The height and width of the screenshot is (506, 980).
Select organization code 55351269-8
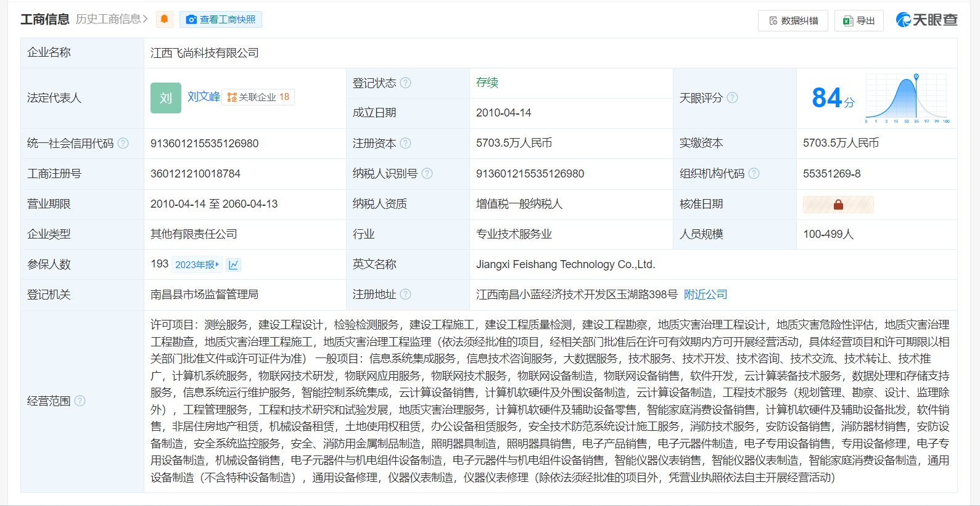(x=832, y=174)
